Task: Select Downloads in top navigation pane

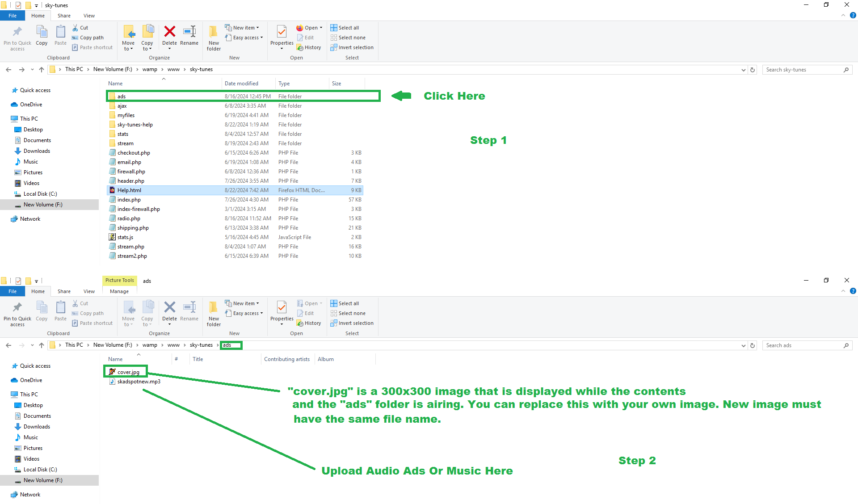Action: point(37,151)
